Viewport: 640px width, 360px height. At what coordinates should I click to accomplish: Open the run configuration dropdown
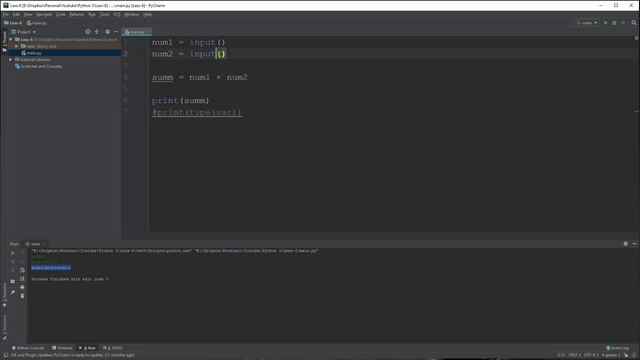pos(587,23)
